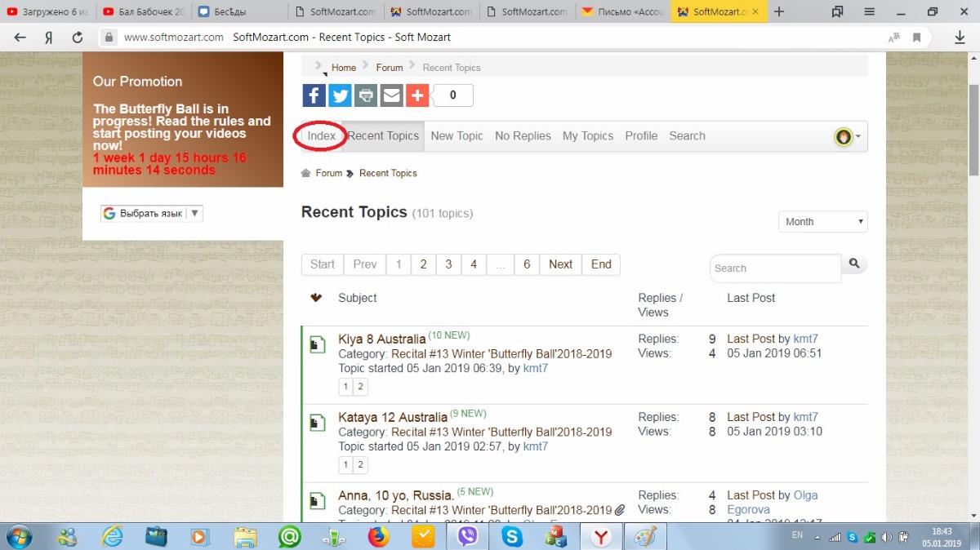The width and height of the screenshot is (980, 550).
Task: Click the Home breadcrumb arrow icon
Action: pos(320,67)
